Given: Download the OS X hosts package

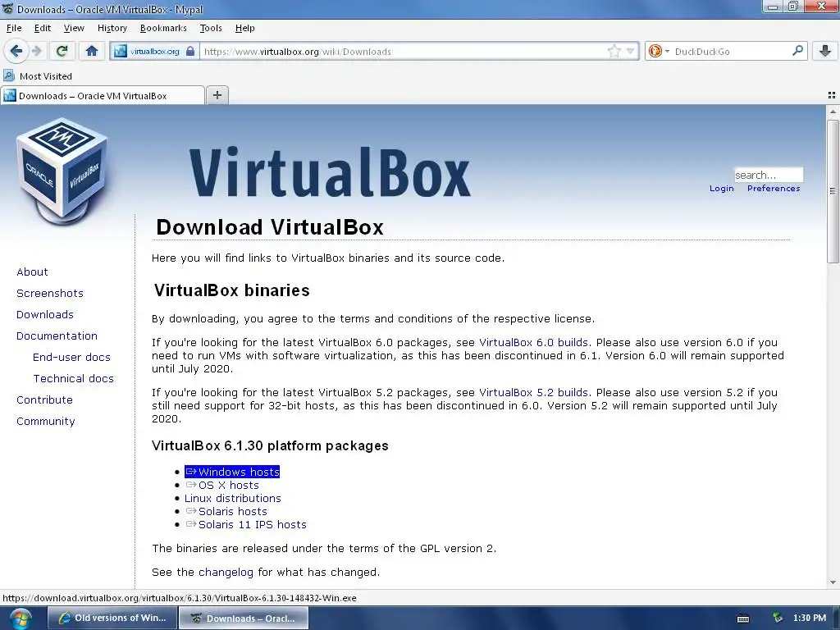Looking at the screenshot, I should pos(222,485).
